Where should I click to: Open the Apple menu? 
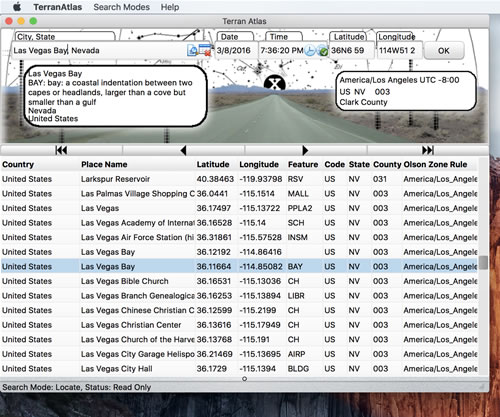pos(17,7)
